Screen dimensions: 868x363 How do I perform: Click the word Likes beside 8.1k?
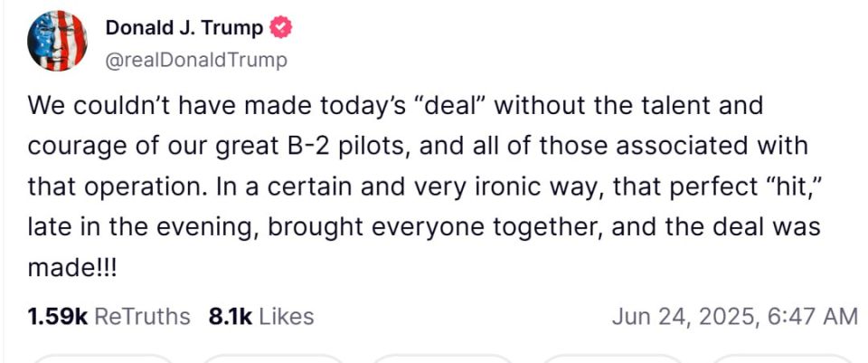[287, 317]
